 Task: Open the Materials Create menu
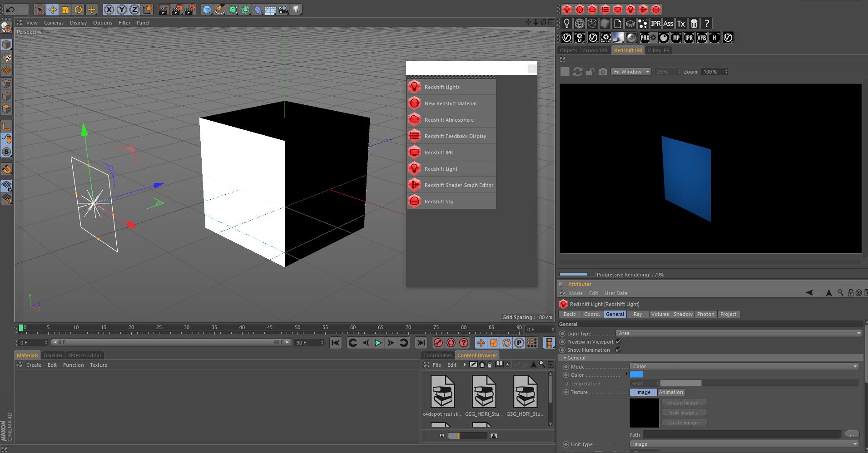tap(34, 365)
